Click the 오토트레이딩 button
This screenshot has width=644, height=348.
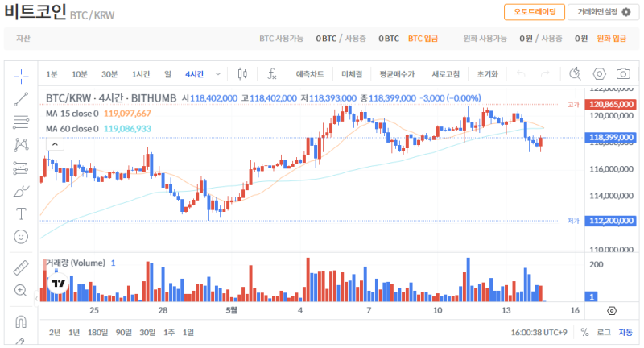coord(535,12)
